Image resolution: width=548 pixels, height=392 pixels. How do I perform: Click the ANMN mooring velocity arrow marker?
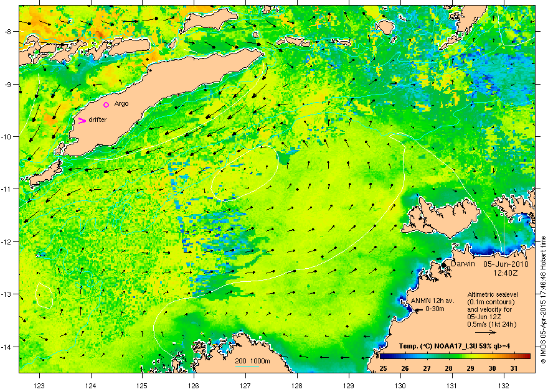(417, 310)
